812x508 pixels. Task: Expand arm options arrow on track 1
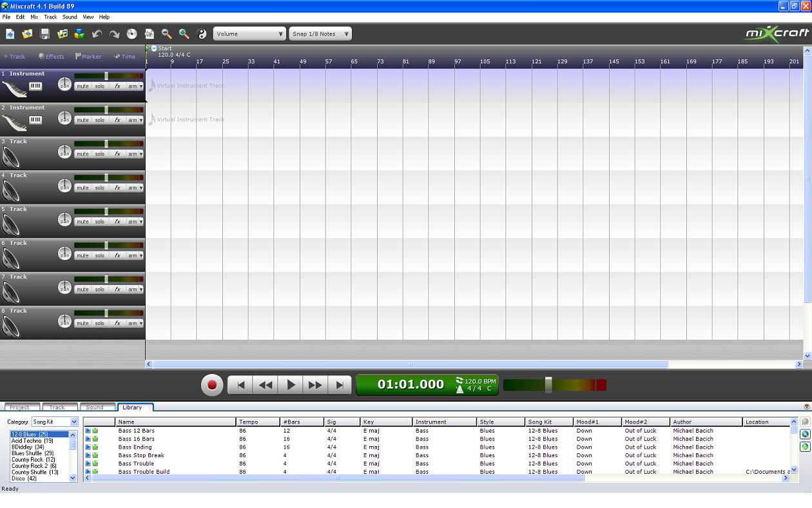[x=141, y=86]
